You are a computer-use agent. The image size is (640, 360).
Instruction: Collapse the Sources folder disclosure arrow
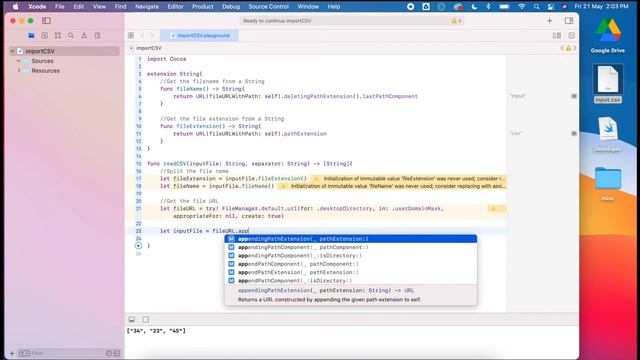19,61
